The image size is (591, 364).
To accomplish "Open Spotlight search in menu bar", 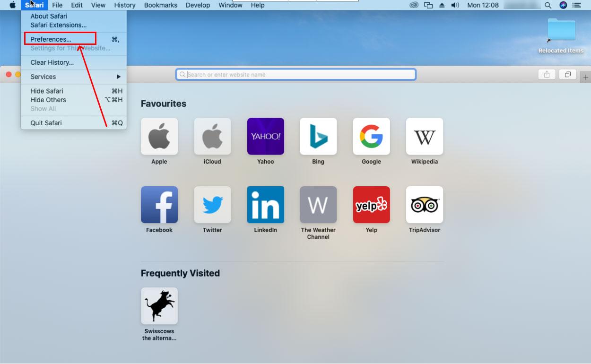I will (x=548, y=5).
